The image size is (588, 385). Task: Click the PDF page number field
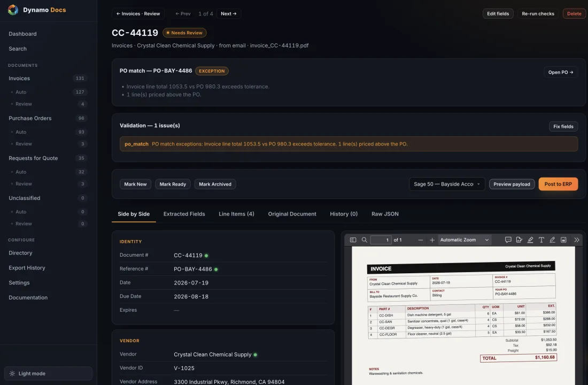click(381, 240)
